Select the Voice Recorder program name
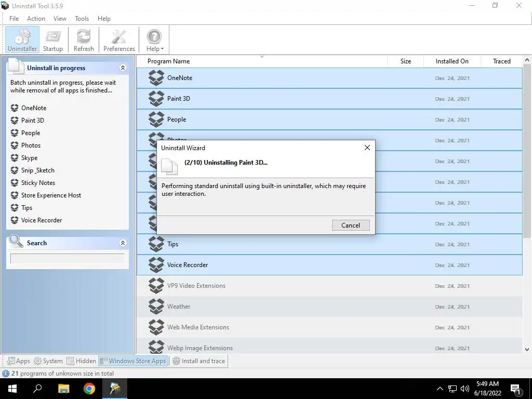The width and height of the screenshot is (532, 399). coord(187,265)
